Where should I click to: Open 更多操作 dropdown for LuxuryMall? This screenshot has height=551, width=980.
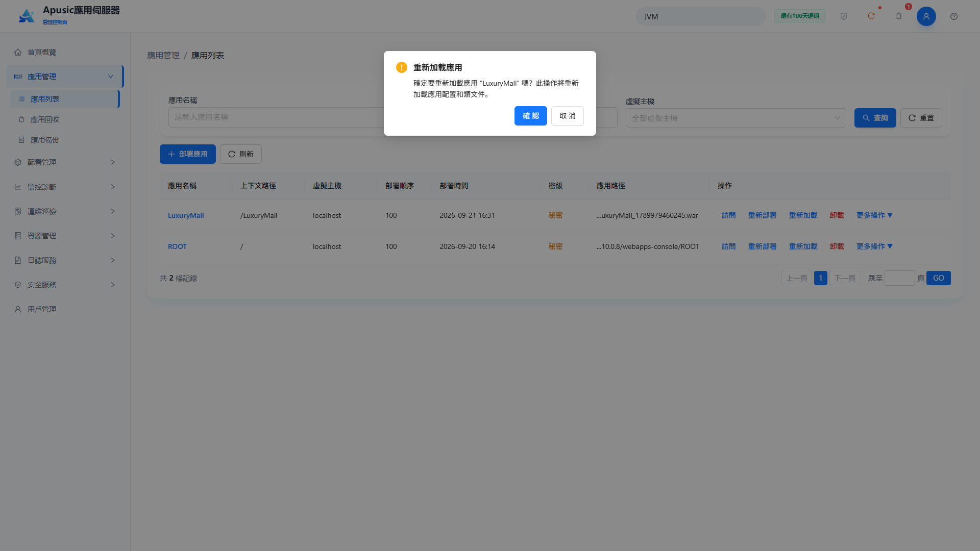(875, 215)
